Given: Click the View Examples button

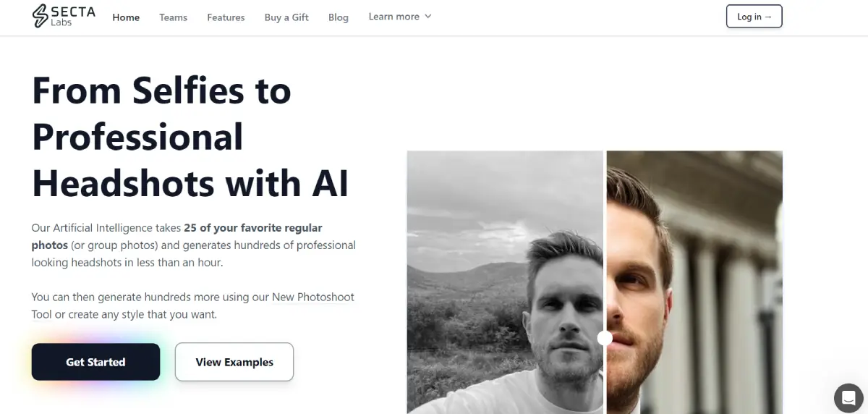Looking at the screenshot, I should 234,362.
